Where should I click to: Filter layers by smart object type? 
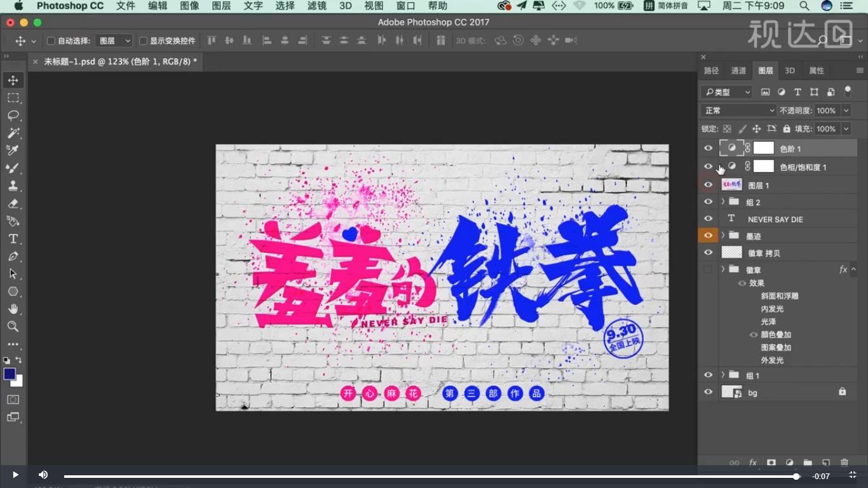[831, 92]
